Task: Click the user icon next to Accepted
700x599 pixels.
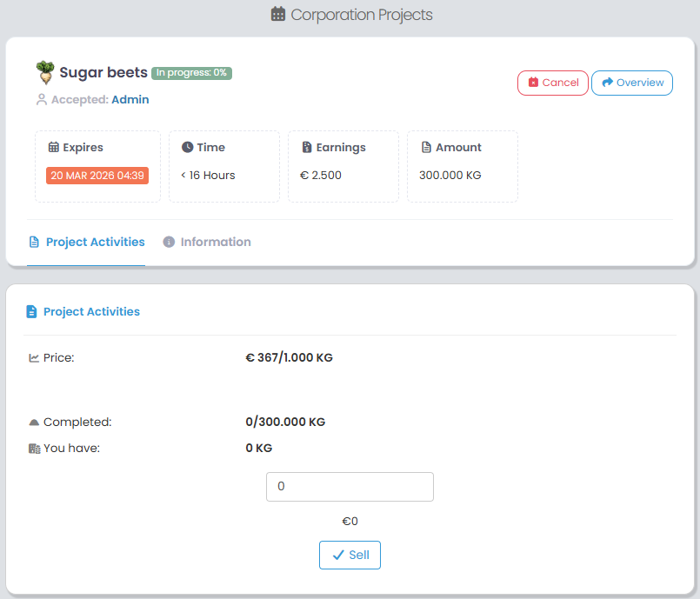Action: pos(41,100)
